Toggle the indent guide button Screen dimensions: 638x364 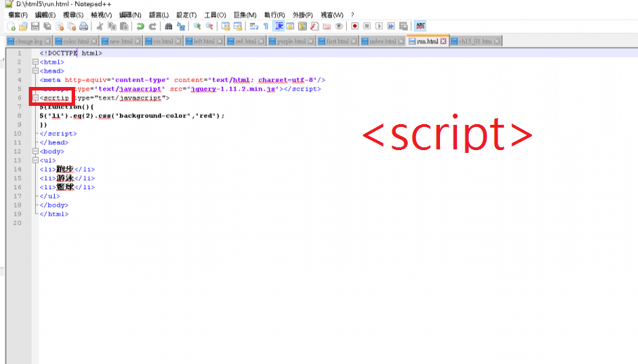click(x=279, y=27)
